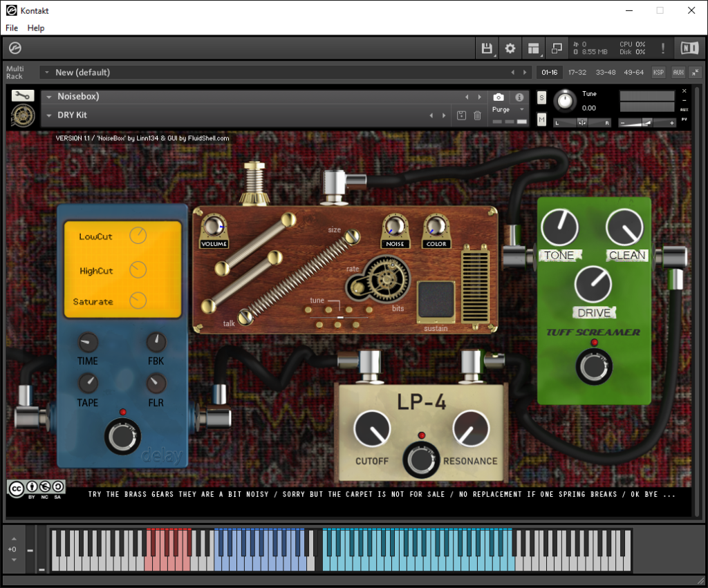Screen dimensions: 708x588
Task: Show instrument info with the i icon
Action: click(519, 97)
